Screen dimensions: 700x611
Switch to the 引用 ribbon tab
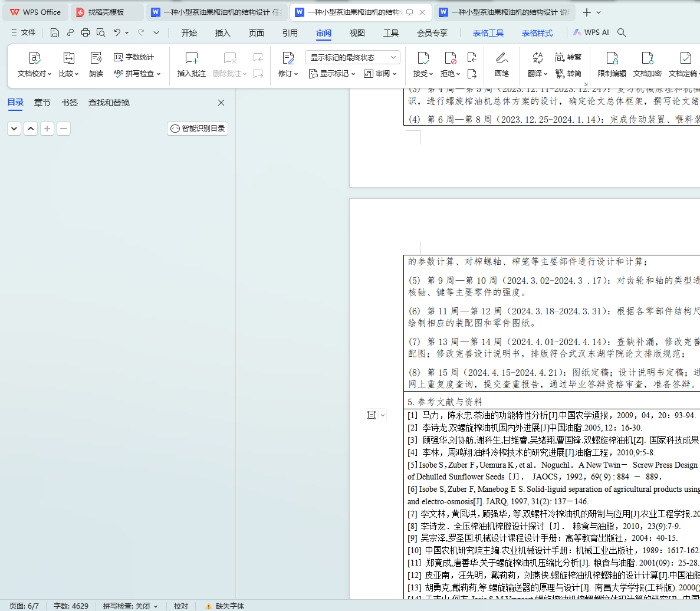coord(290,33)
